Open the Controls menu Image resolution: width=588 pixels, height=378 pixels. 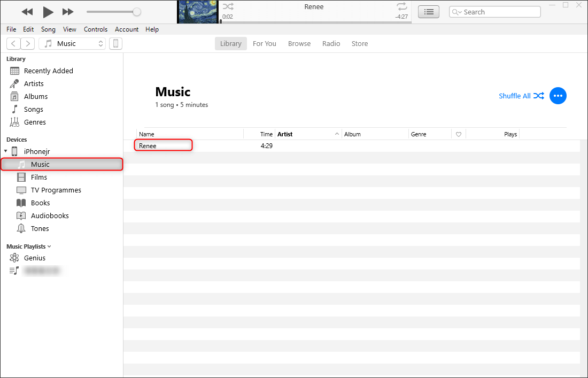point(96,29)
